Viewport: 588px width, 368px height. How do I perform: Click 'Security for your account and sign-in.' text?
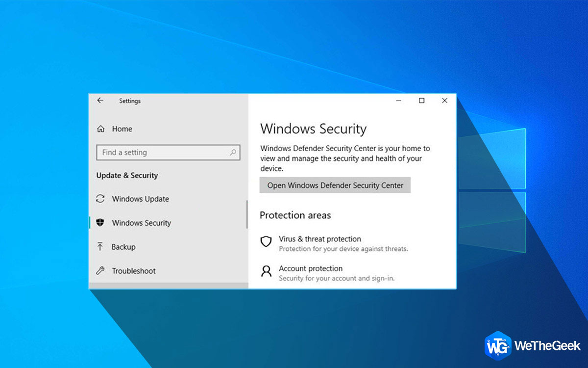click(x=337, y=278)
